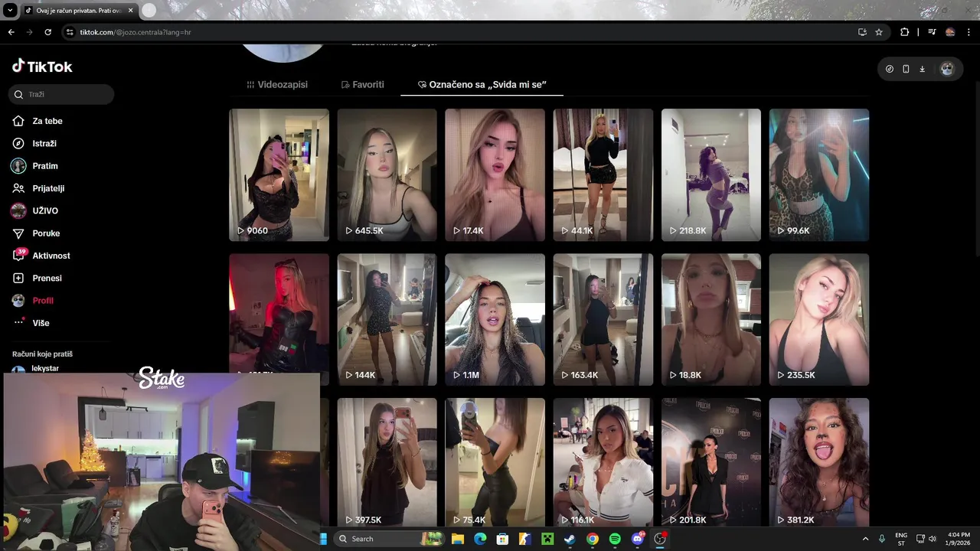Open the Minecraft icon in the taskbar

click(547, 539)
